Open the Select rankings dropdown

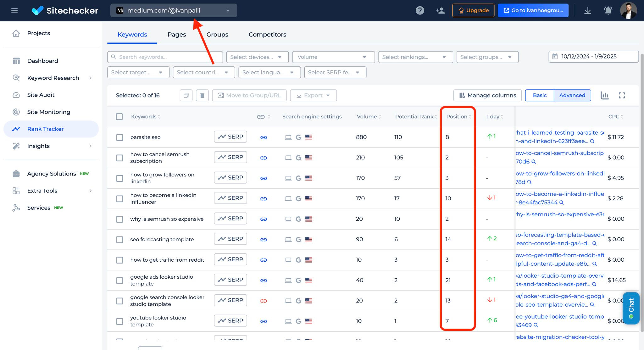point(415,57)
